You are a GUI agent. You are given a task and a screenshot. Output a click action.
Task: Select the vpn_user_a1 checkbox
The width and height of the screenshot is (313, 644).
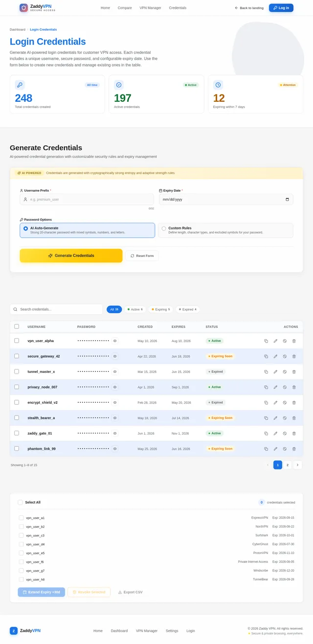(21, 518)
